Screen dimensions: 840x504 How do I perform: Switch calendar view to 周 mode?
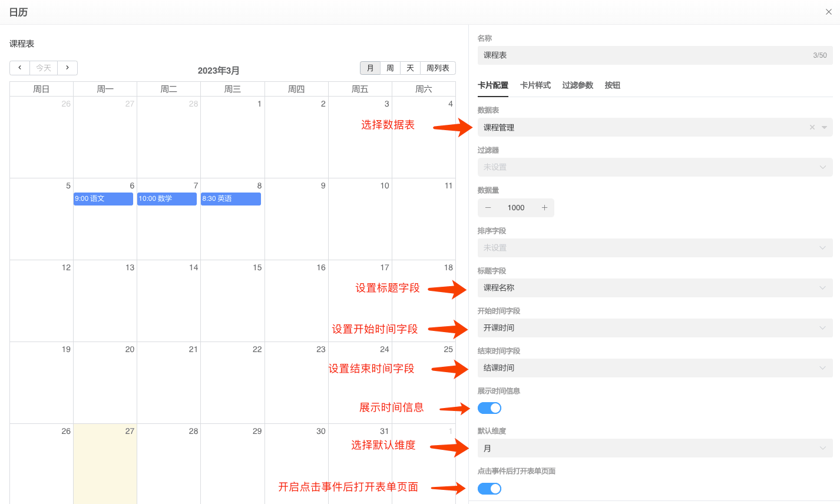click(389, 68)
